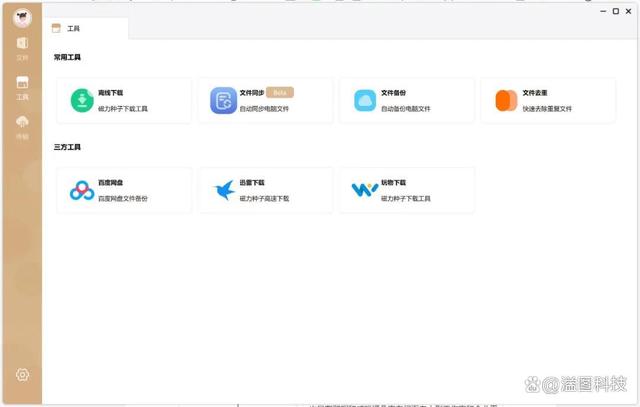Close the application window
Image resolution: width=640 pixels, height=407 pixels.
(x=629, y=11)
